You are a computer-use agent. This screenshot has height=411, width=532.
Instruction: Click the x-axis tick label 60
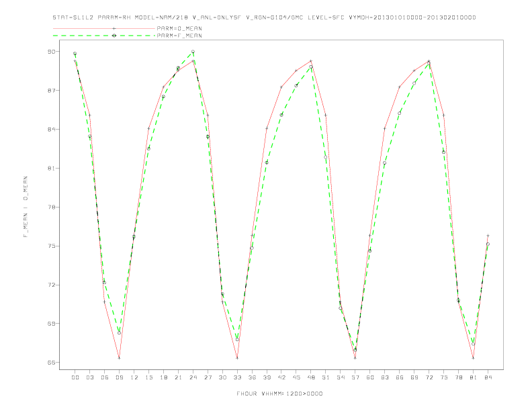pos(370,377)
